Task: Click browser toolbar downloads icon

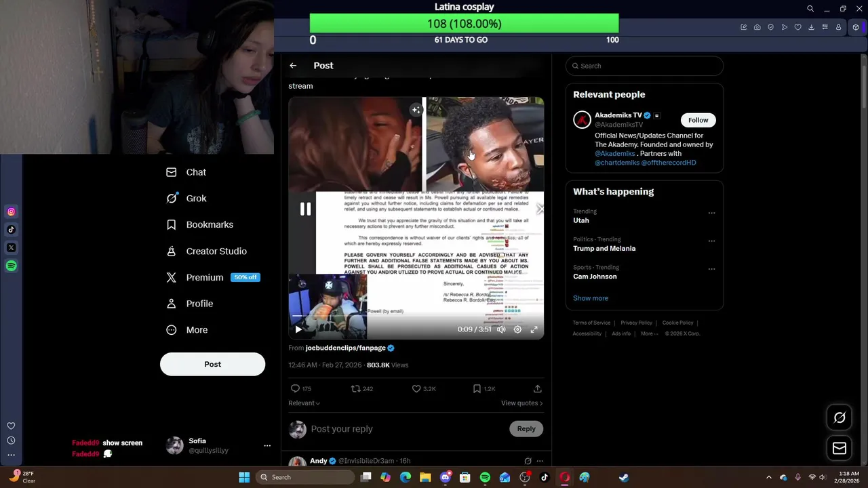Action: [x=811, y=27]
